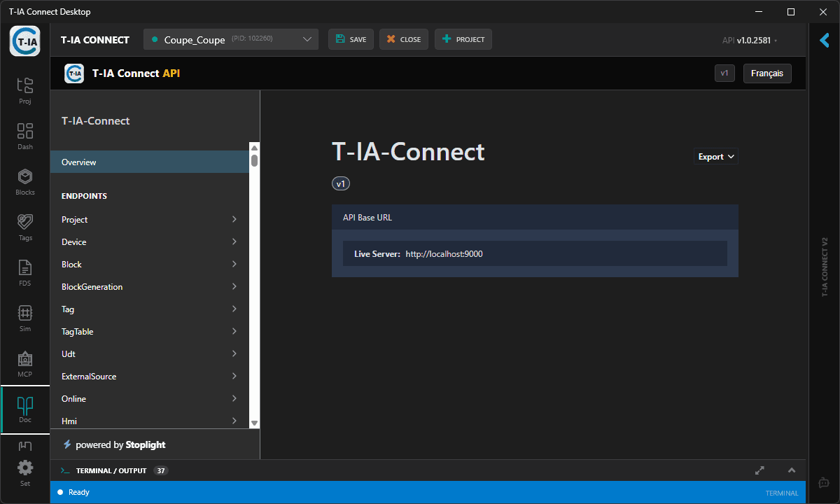
Task: Expand the BlockGeneration endpoints group
Action: pyautogui.click(x=150, y=286)
